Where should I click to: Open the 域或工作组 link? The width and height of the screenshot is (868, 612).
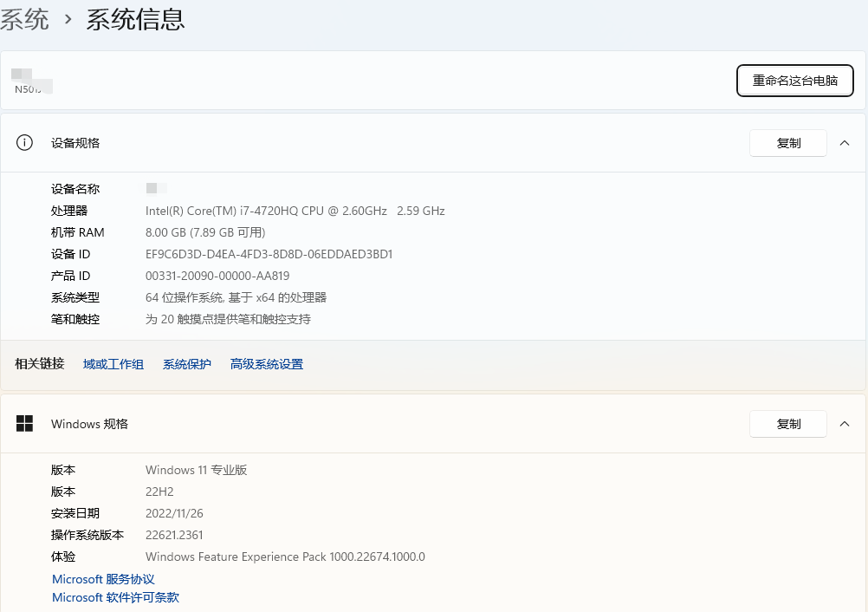(113, 364)
